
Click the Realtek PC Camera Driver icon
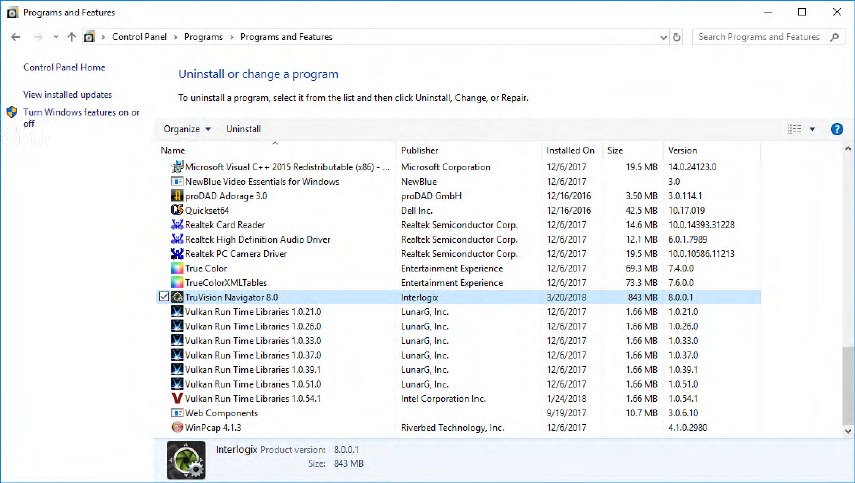pyautogui.click(x=177, y=253)
